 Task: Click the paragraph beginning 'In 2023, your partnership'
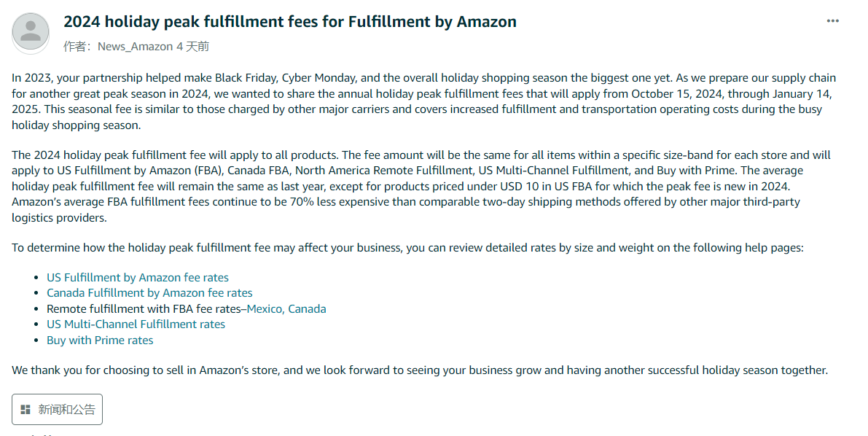coord(424,101)
